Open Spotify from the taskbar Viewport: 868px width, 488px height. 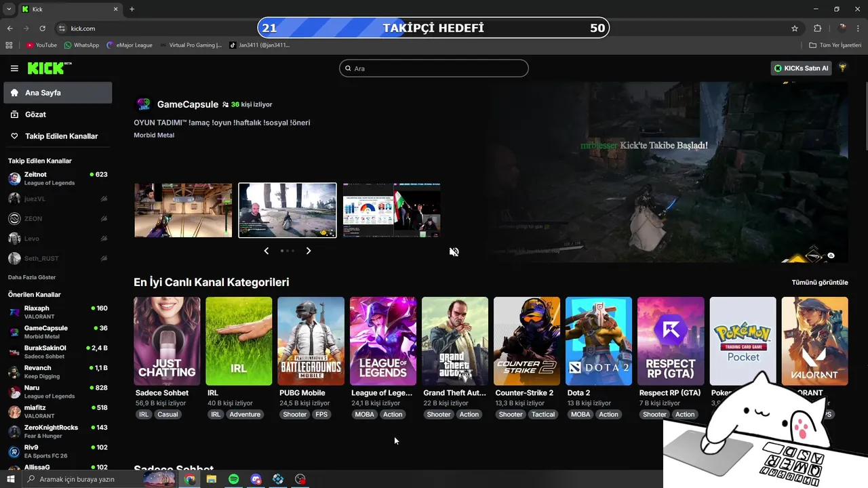(x=233, y=479)
